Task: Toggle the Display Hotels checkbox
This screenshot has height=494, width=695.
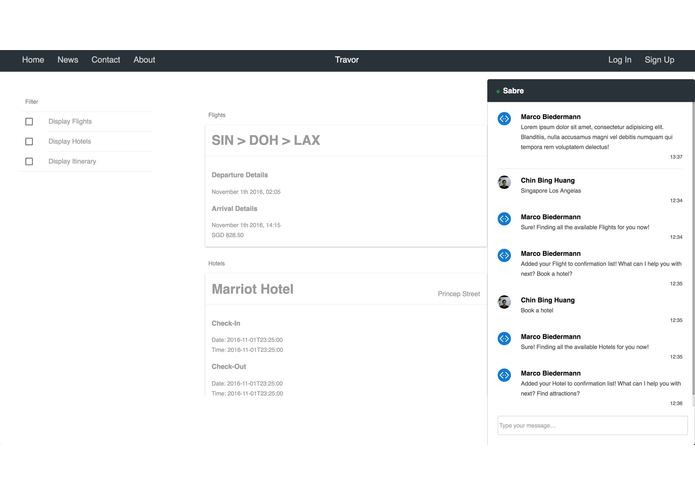Action: point(29,141)
